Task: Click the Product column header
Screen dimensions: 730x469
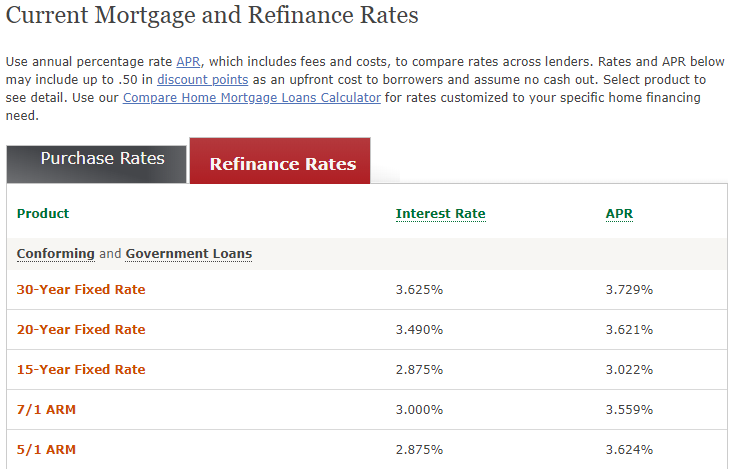Action: 43,214
